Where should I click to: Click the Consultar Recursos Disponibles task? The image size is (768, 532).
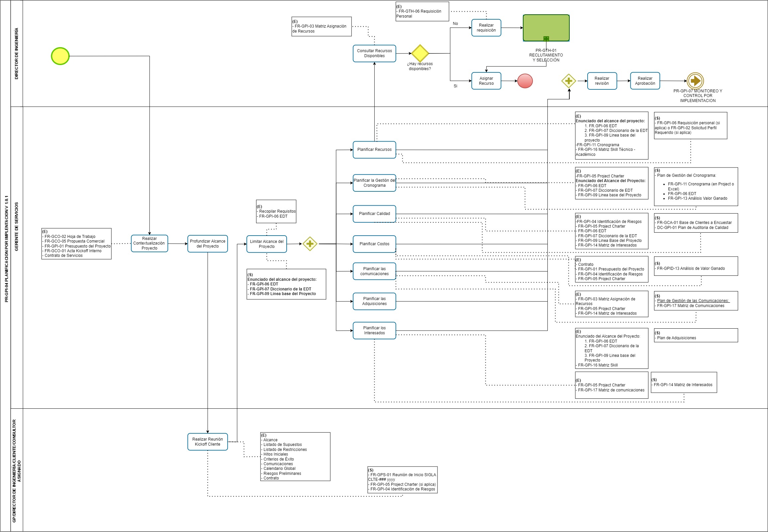point(374,54)
